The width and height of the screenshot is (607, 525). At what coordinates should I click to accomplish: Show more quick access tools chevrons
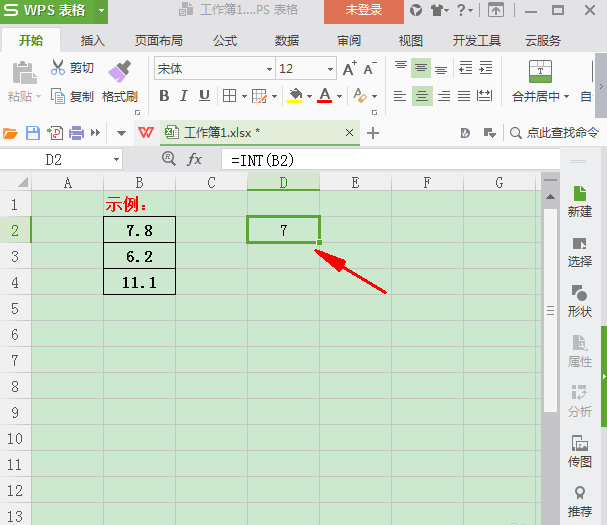click(95, 133)
